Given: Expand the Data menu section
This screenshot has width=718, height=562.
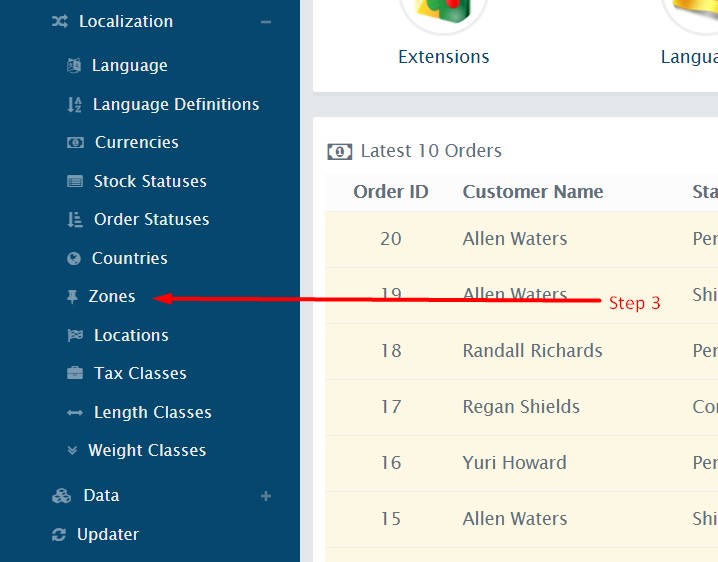Looking at the screenshot, I should pyautogui.click(x=266, y=496).
